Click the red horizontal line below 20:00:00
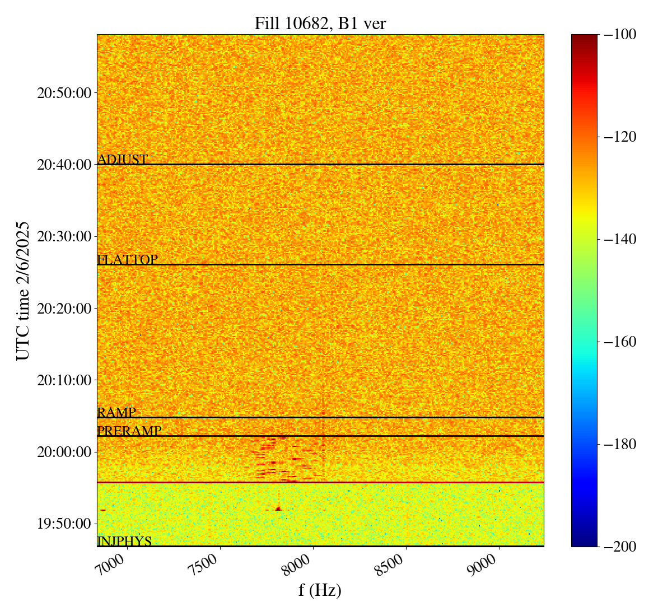The image size is (672, 616). 320,482
